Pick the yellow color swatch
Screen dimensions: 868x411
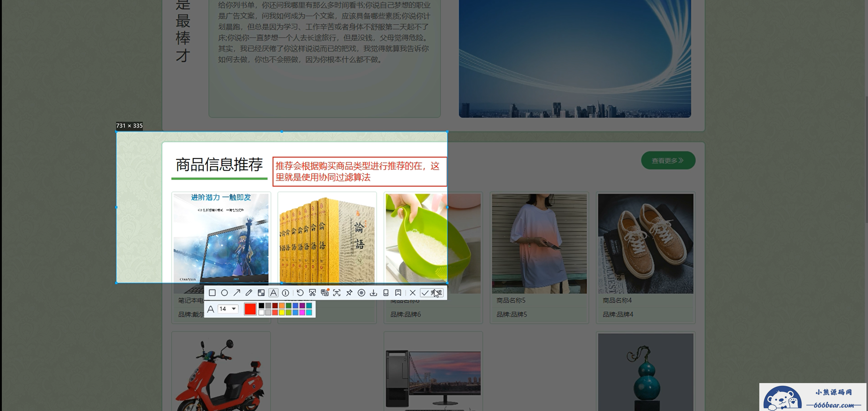282,312
